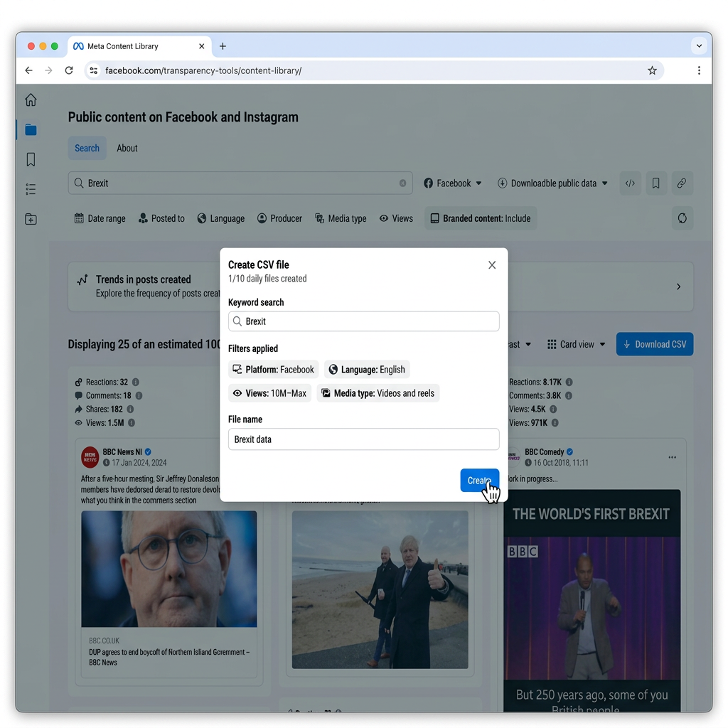Viewport: 728px width, 728px height.
Task: Select Media type: Videos and reels chip
Action: (378, 393)
